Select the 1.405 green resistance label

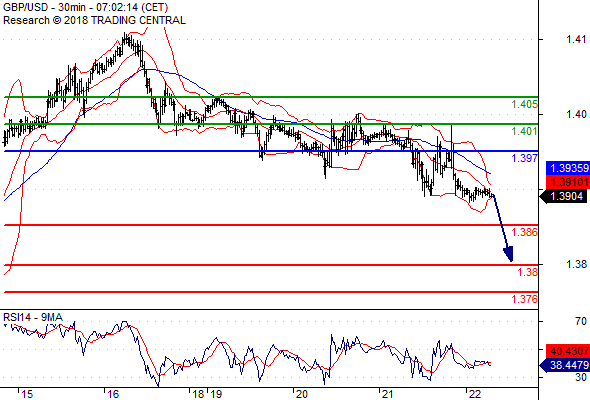click(524, 104)
